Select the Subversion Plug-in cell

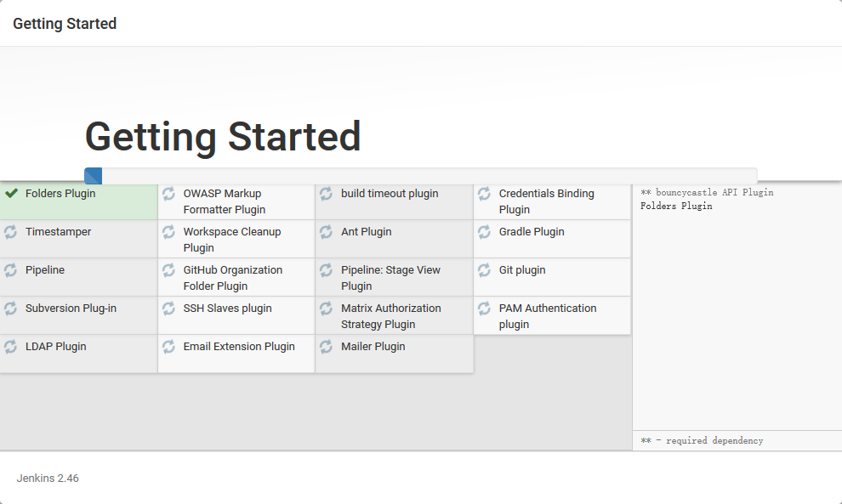tap(78, 315)
